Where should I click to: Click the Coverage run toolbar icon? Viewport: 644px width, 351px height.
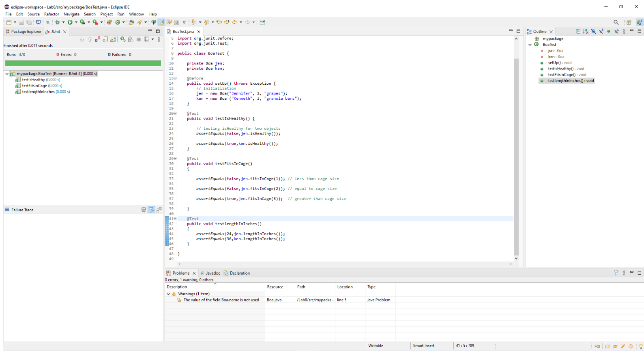(x=82, y=22)
